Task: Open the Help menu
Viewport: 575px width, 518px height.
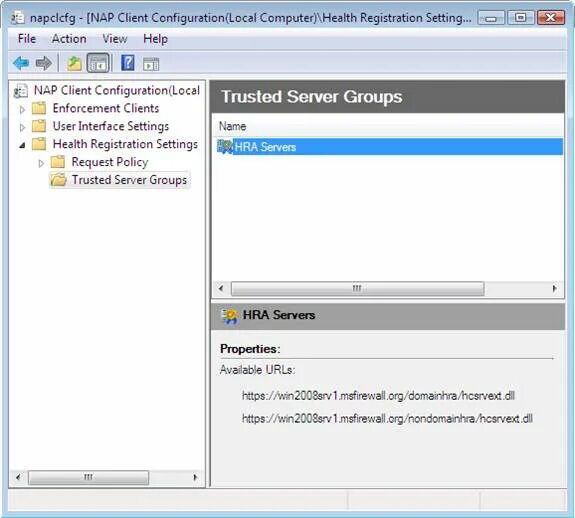Action: click(155, 39)
